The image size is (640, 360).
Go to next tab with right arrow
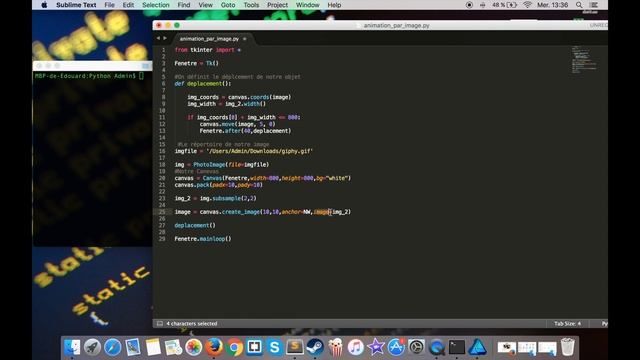point(165,38)
